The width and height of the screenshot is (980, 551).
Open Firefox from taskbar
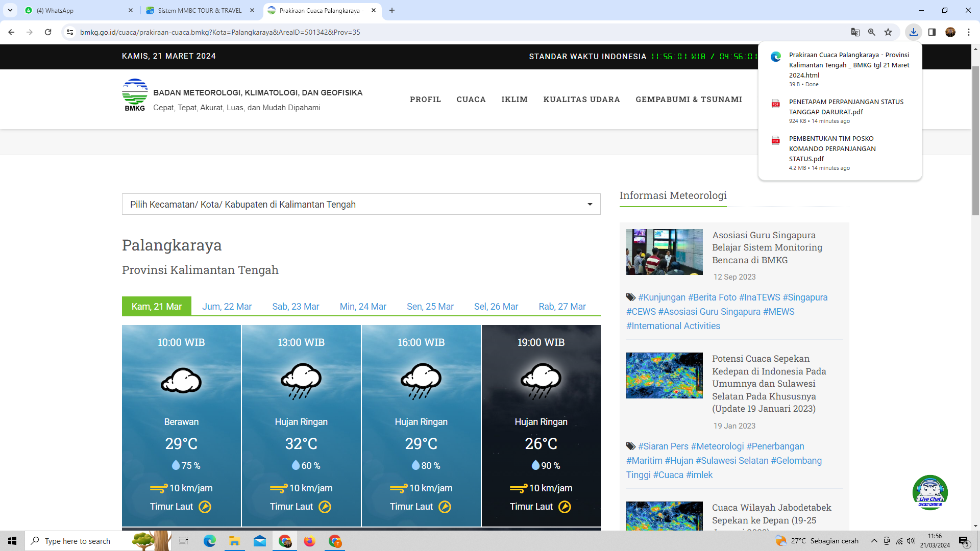309,541
